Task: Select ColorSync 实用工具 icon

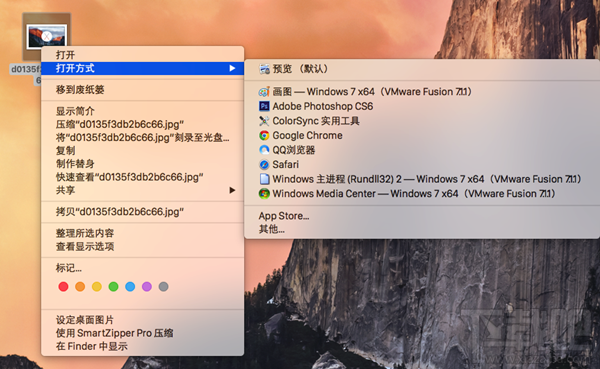Action: point(264,121)
